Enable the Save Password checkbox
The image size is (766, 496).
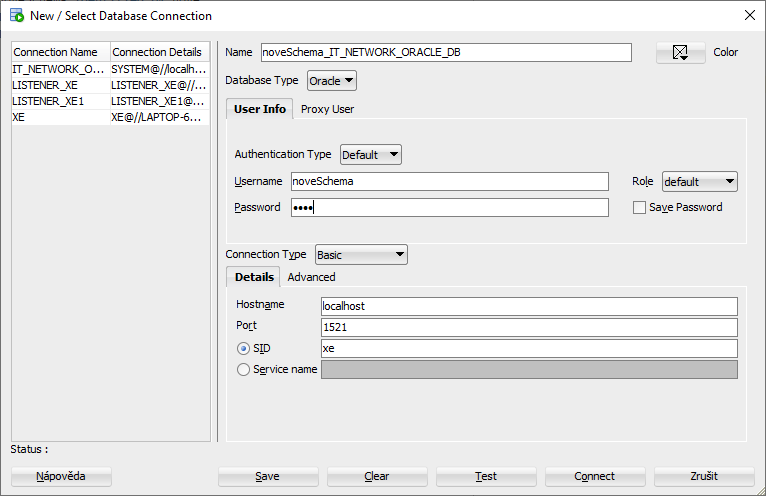tap(640, 207)
